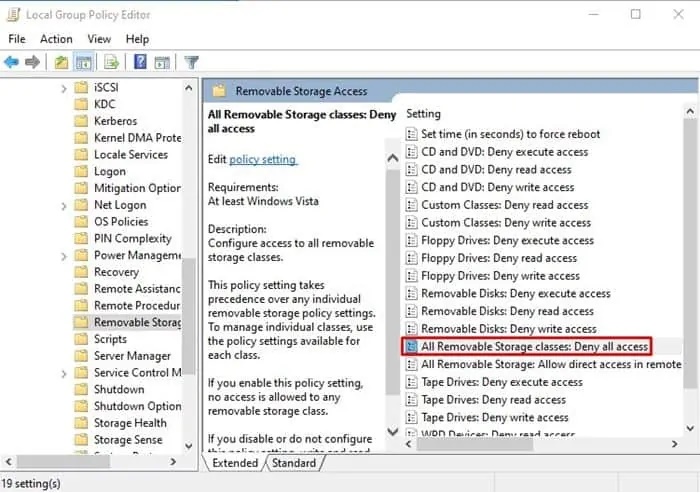Click the Back arrow toolbar icon
700x493 pixels.
(12, 62)
